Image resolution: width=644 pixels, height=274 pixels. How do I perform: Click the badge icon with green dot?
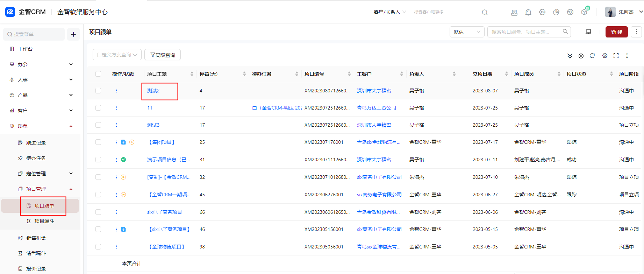(585, 12)
